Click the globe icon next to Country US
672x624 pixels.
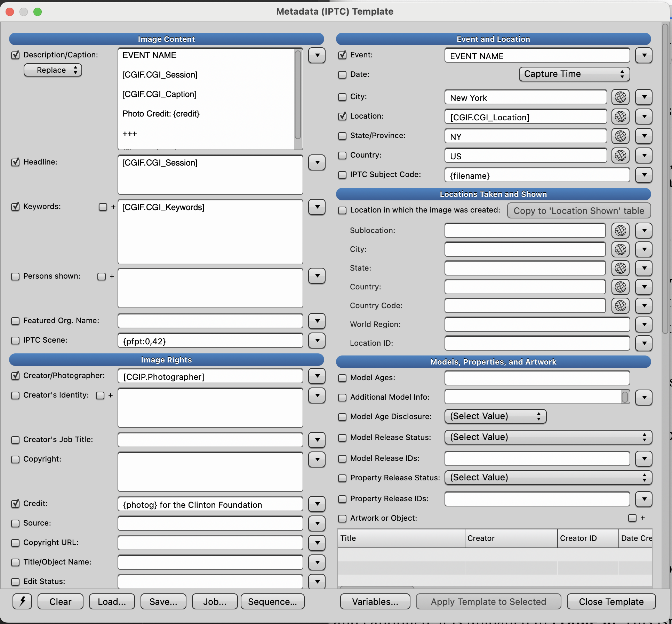coord(620,155)
